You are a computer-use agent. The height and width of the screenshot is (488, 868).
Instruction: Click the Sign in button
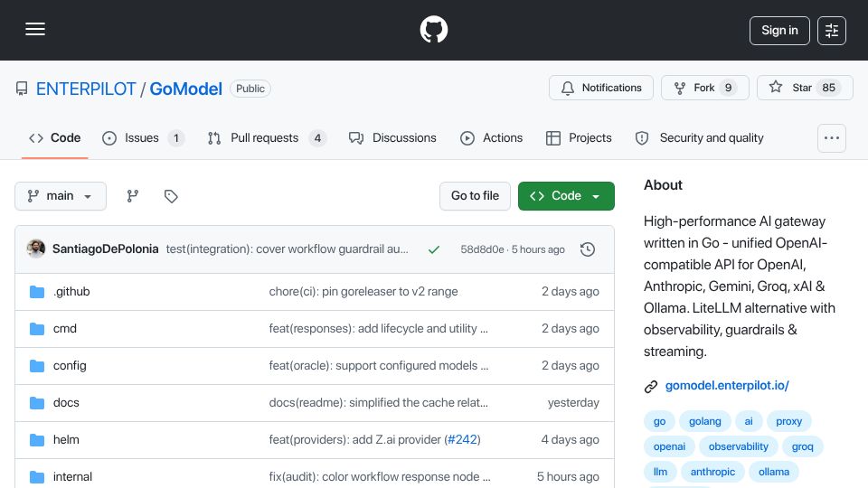tap(779, 31)
